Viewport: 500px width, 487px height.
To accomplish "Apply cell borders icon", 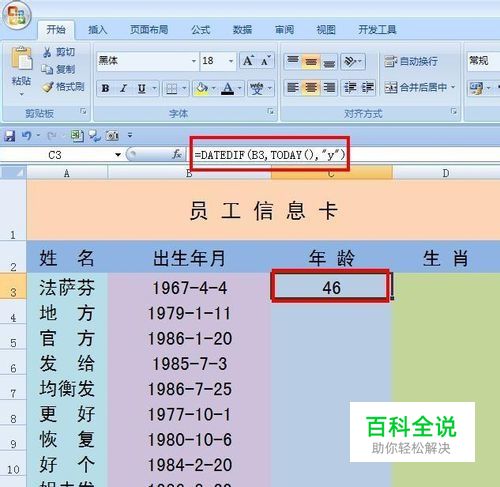I will click(172, 89).
